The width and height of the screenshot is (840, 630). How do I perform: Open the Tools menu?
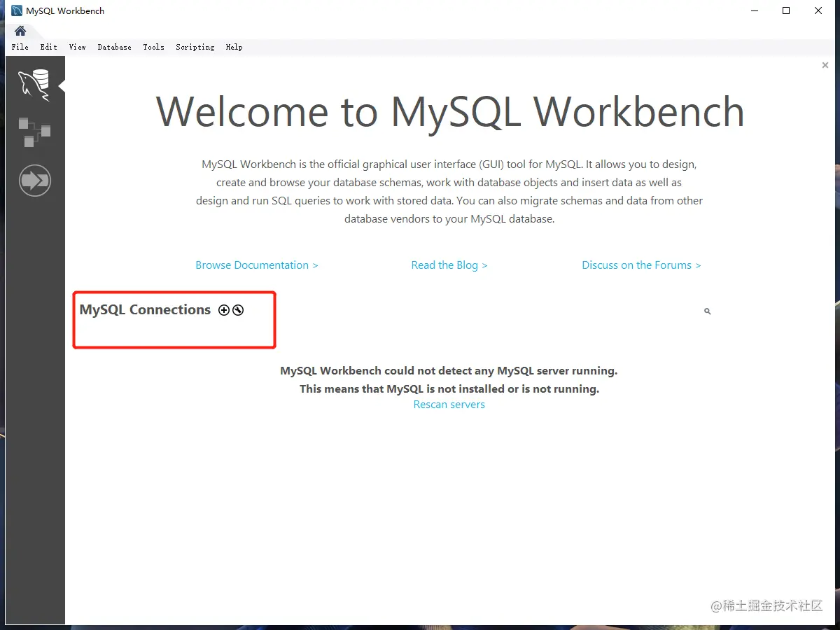[153, 47]
